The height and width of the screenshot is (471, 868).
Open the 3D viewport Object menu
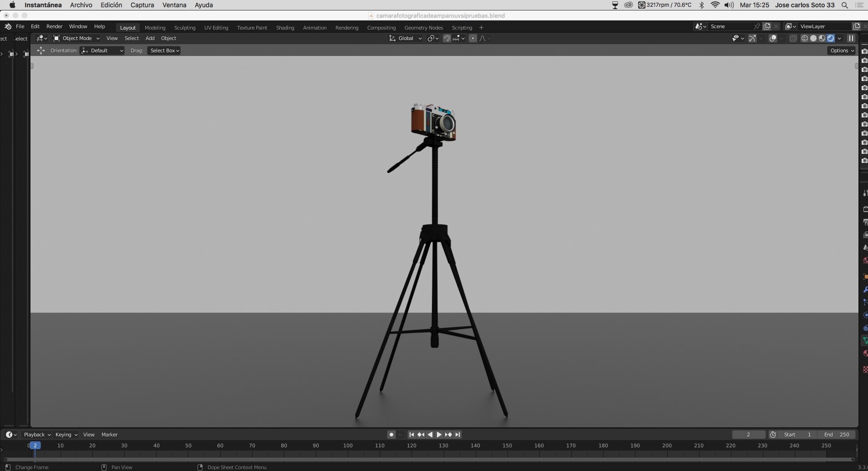(x=168, y=38)
